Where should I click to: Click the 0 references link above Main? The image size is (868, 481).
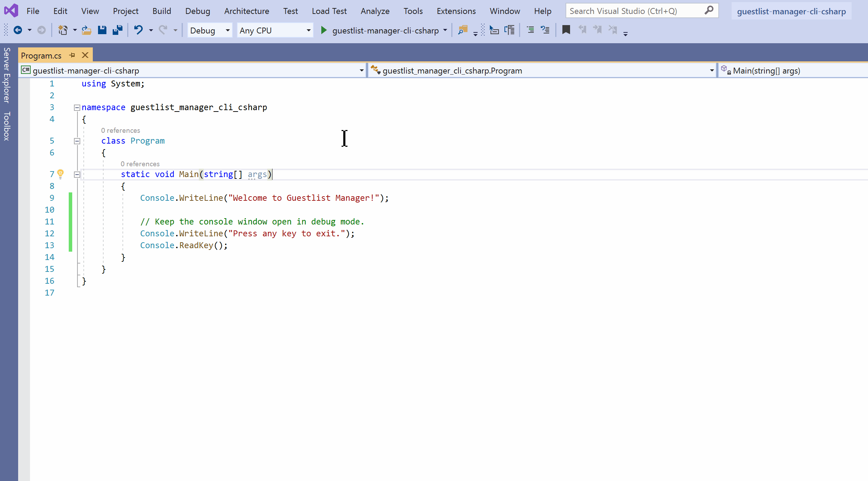140,163
